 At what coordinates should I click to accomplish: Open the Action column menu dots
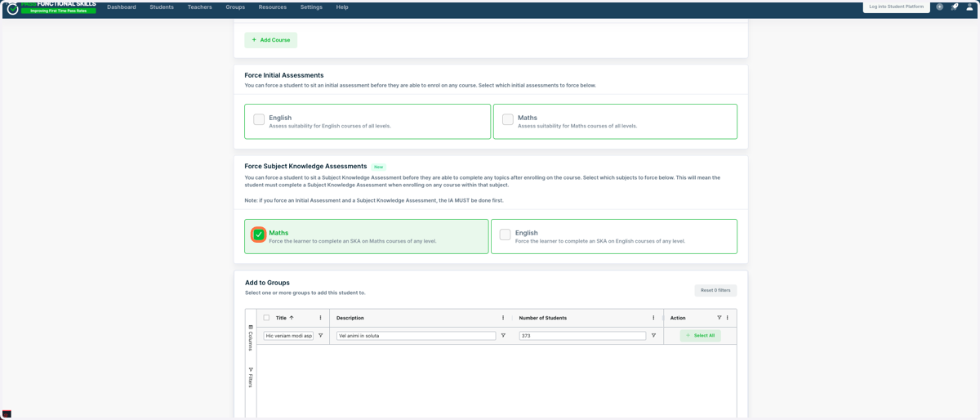[728, 318]
